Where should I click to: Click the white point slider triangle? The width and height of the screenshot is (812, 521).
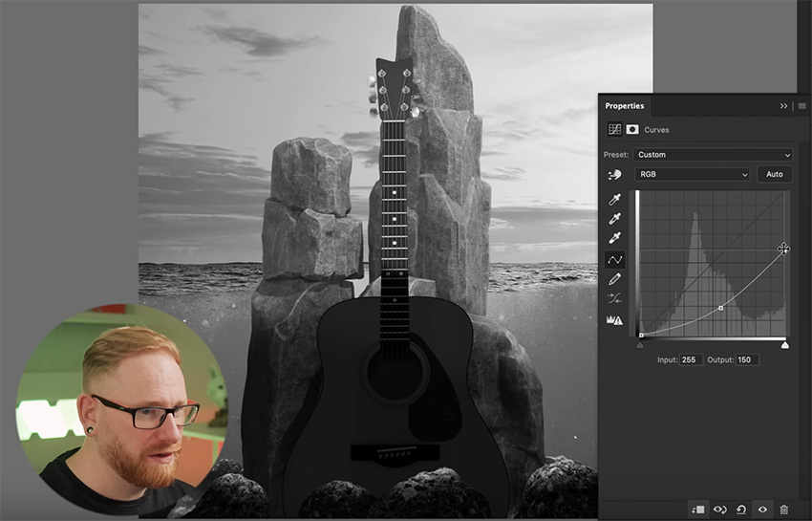pyautogui.click(x=785, y=345)
